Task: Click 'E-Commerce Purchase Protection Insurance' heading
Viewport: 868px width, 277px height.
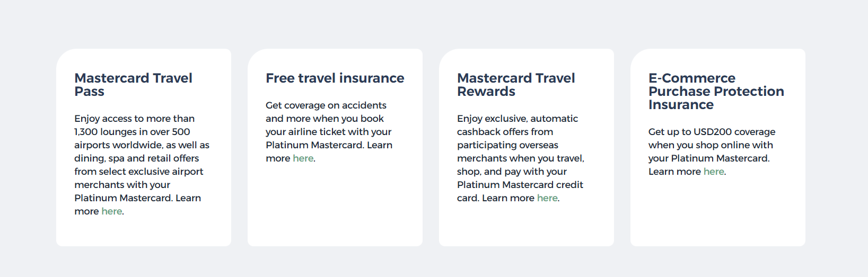Action: coord(716,92)
